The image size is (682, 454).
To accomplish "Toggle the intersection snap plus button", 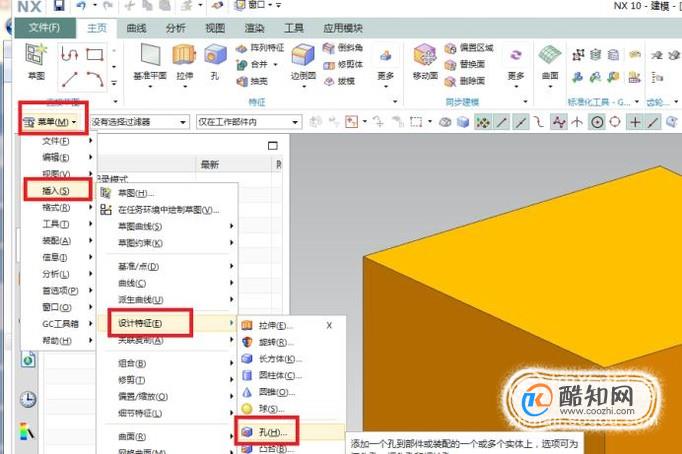I will 635,122.
